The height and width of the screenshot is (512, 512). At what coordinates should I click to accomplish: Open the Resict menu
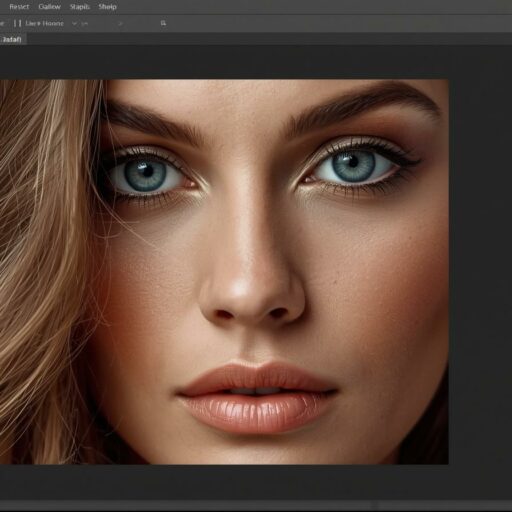point(19,7)
